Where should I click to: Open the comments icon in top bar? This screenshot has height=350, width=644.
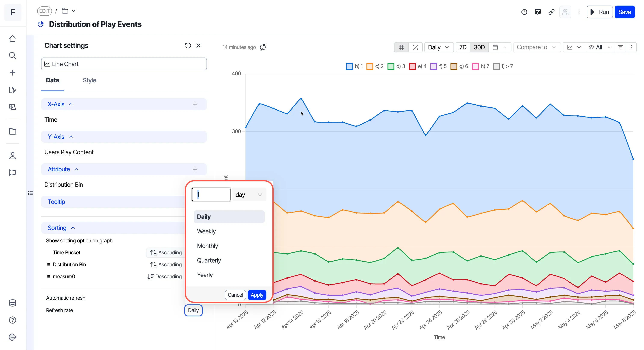538,12
